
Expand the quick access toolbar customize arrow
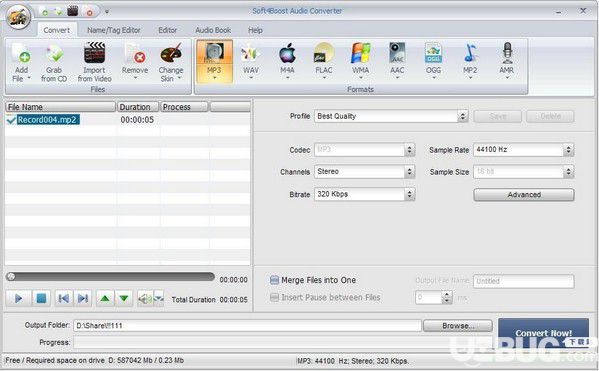[x=107, y=12]
